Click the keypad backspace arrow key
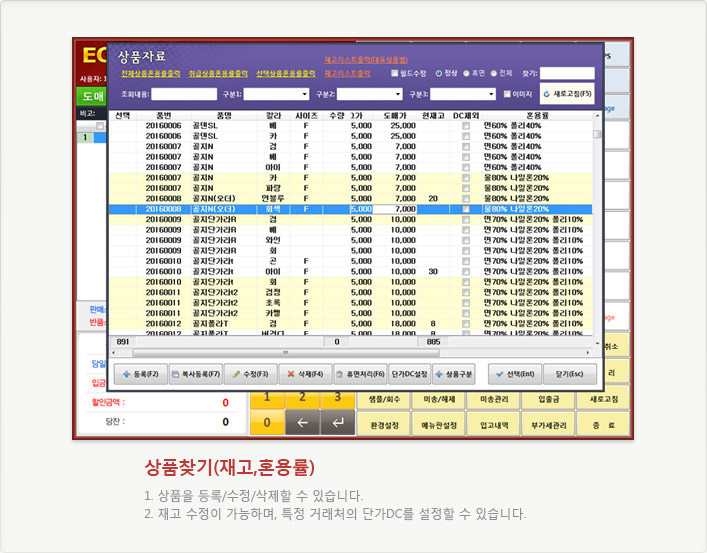This screenshot has width=707, height=553. coord(303,423)
